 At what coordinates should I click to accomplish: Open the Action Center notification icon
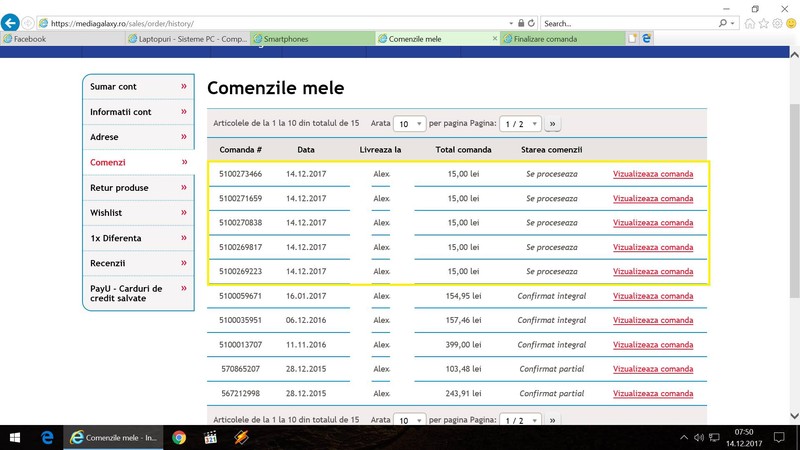(779, 438)
